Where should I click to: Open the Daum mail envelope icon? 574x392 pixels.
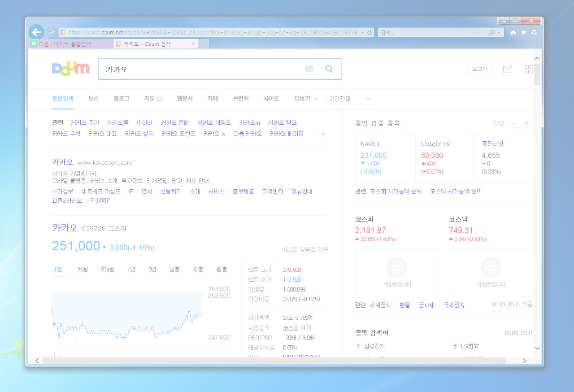pyautogui.click(x=508, y=70)
